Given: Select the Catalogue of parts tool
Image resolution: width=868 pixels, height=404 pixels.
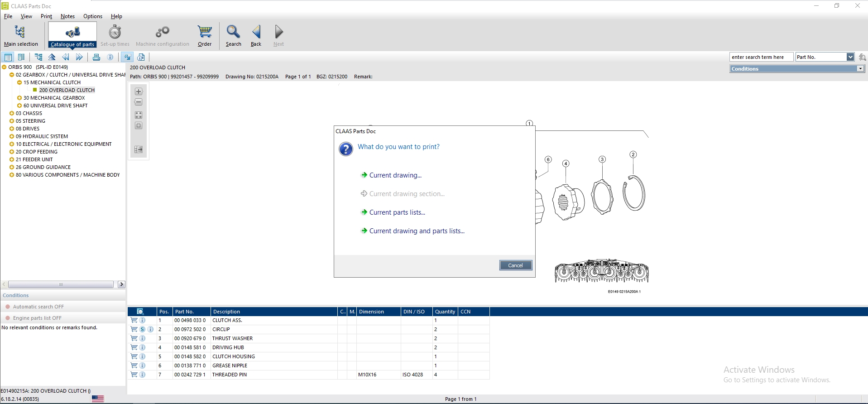Looking at the screenshot, I should click(72, 35).
